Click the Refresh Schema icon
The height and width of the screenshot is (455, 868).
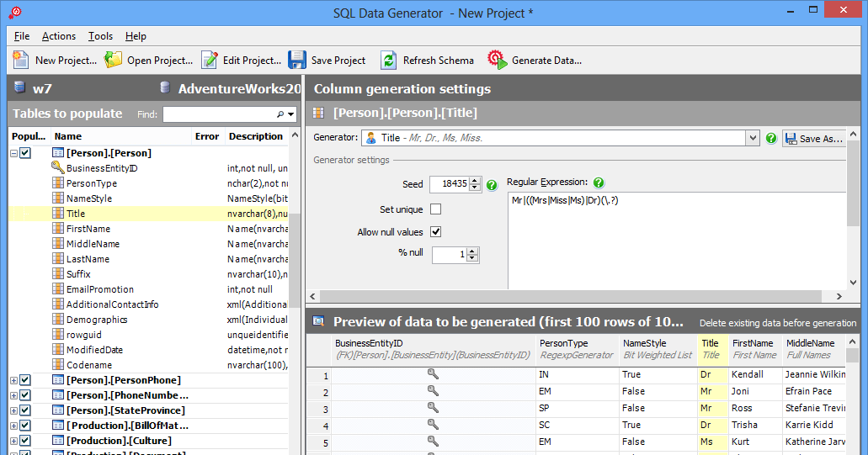coord(388,60)
